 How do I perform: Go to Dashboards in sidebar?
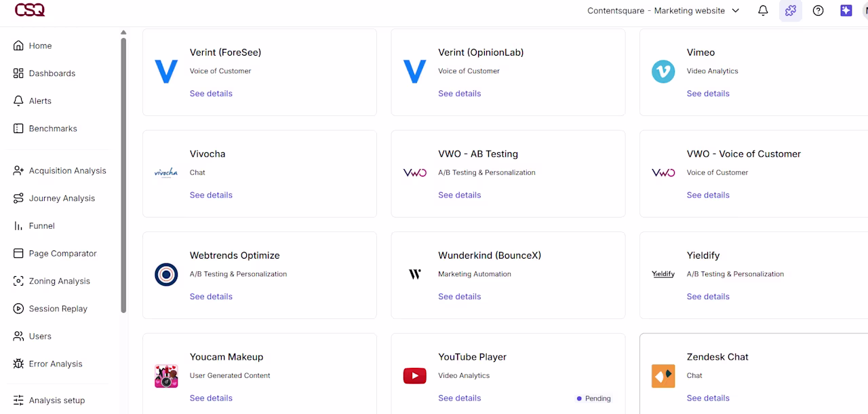(x=52, y=73)
